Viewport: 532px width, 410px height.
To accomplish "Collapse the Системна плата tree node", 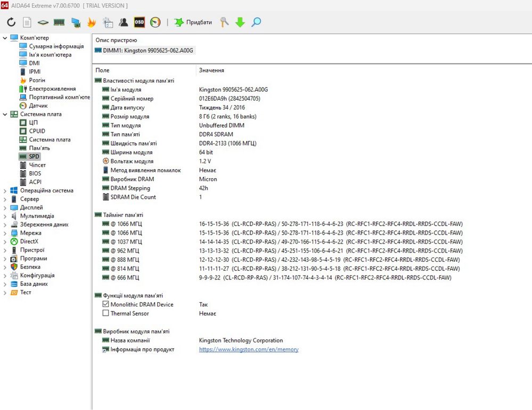I will 5,114.
